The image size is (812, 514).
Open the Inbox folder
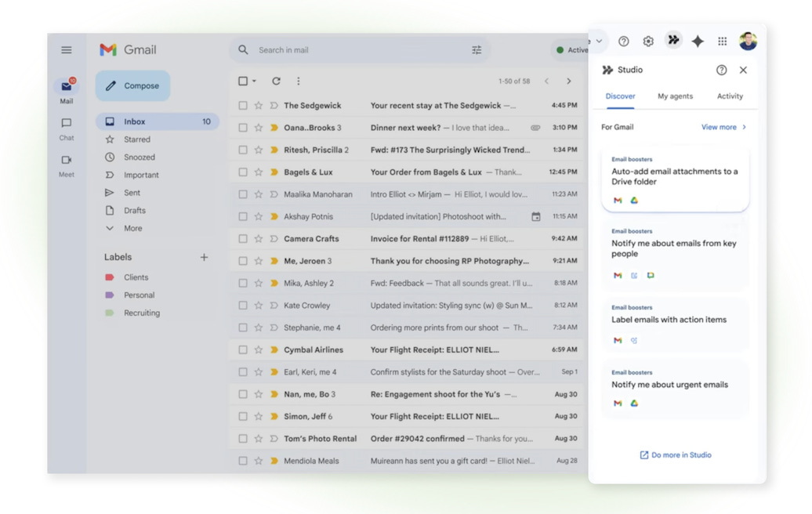point(158,121)
